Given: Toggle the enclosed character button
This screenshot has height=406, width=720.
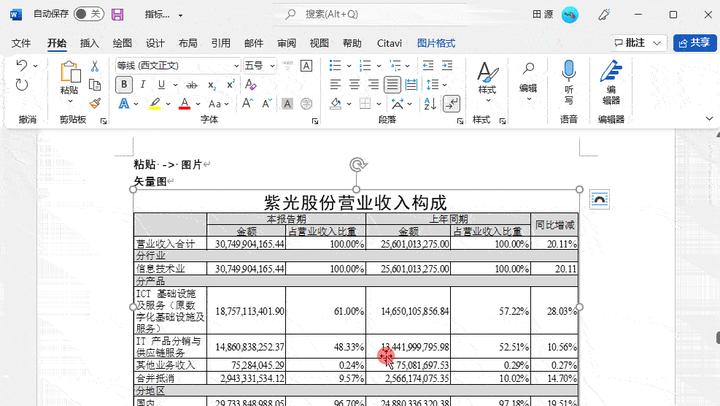Looking at the screenshot, I should pyautogui.click(x=306, y=104).
